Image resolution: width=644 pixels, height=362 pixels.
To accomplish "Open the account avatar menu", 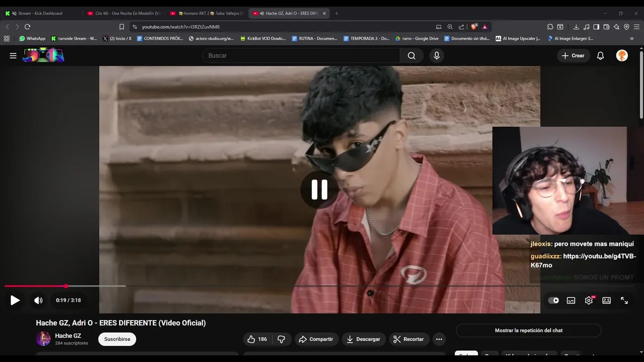I will 622,56.
